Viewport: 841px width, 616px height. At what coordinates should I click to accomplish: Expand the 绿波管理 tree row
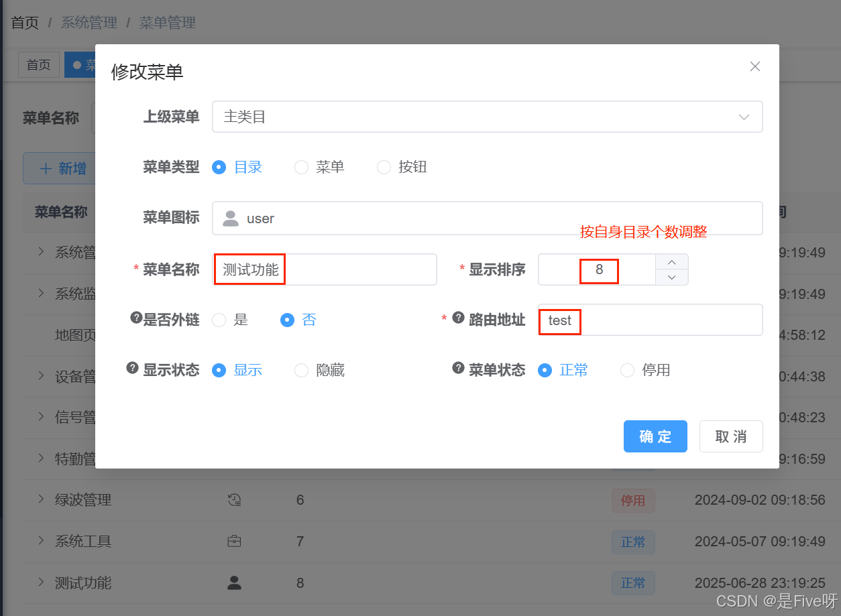[x=41, y=499]
